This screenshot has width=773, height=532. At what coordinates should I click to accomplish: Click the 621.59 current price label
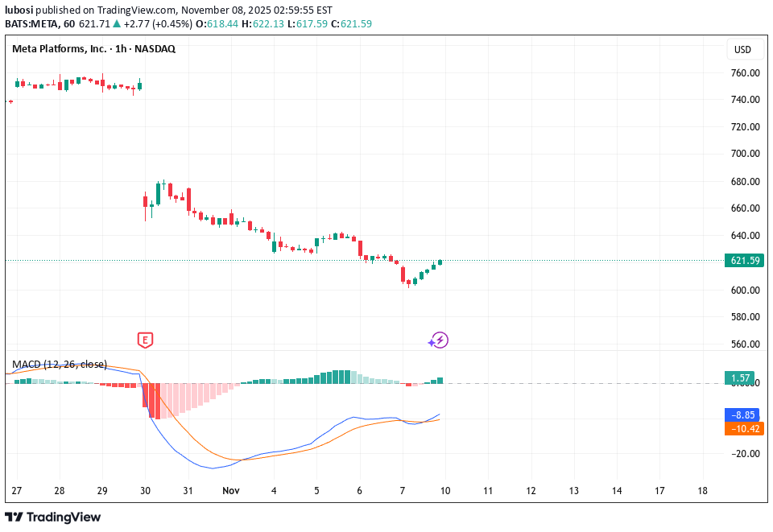[x=743, y=261]
